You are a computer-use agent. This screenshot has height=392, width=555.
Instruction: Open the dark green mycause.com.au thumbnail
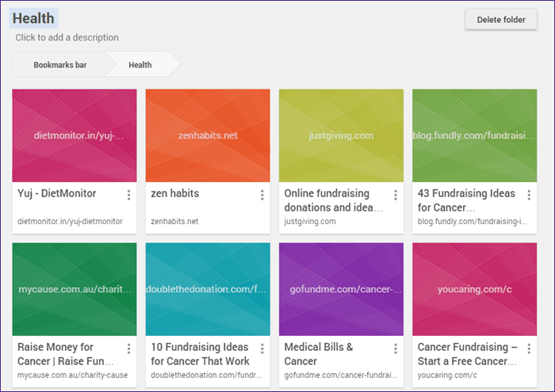75,289
